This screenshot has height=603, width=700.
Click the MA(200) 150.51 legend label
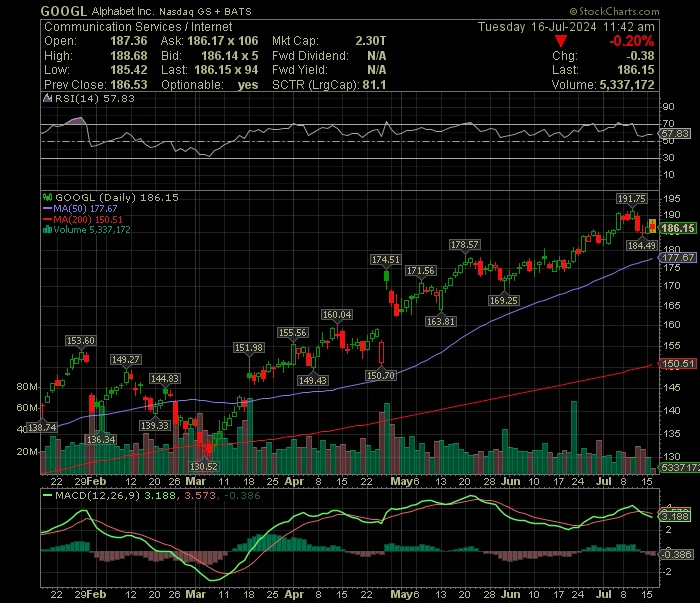pyautogui.click(x=88, y=219)
